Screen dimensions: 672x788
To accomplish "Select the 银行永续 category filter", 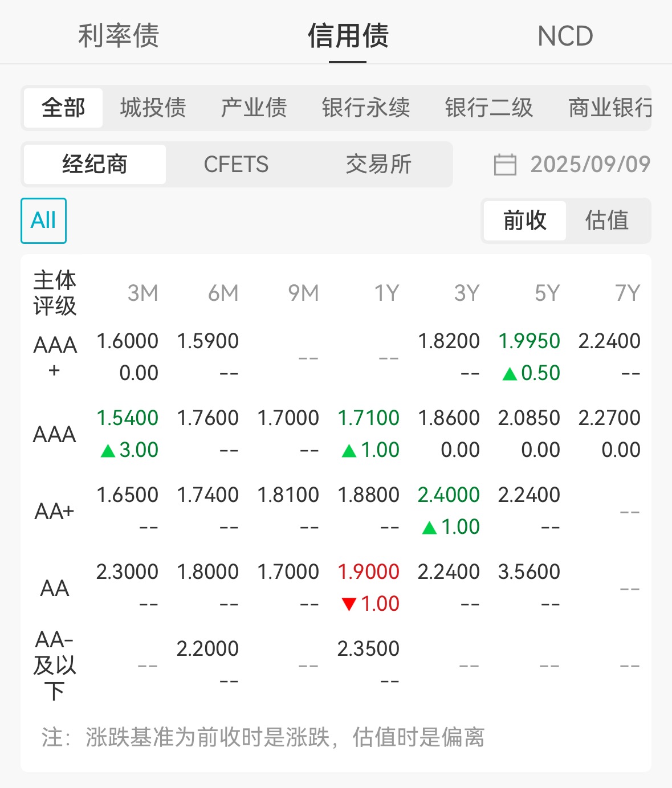I will tap(366, 108).
